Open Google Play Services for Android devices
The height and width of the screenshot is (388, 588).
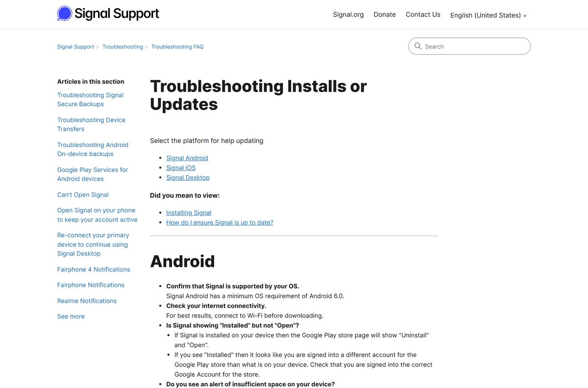click(93, 174)
